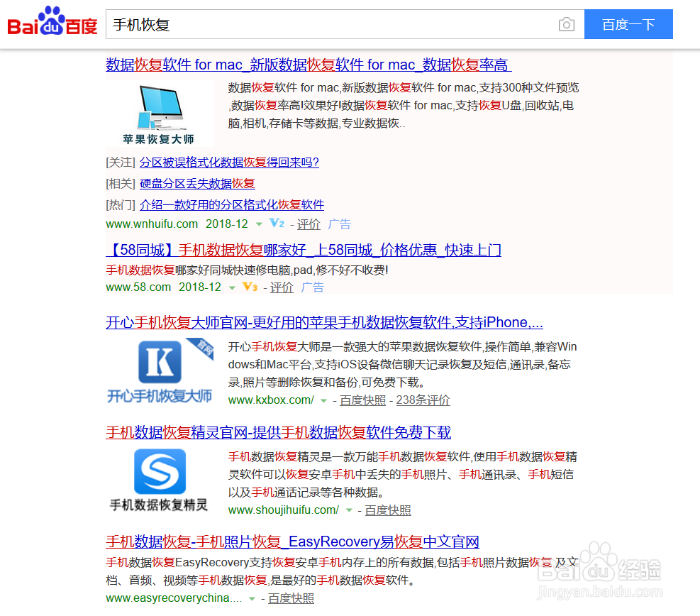Expand dropdown arrow next to 58.com date
This screenshot has height=616, width=700.
(232, 287)
